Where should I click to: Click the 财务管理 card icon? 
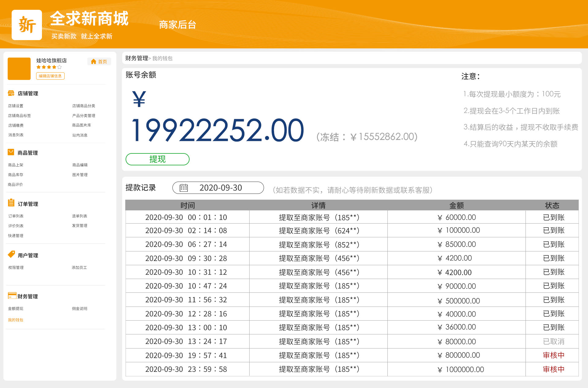coord(12,296)
